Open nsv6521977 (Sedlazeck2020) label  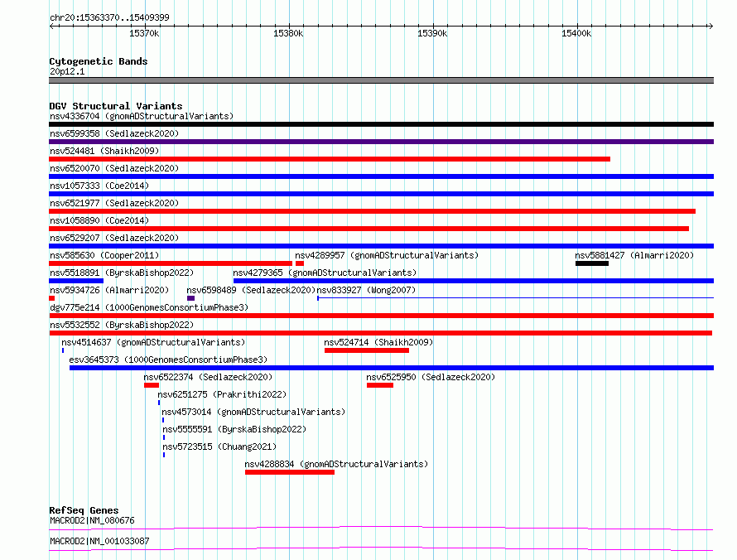[114, 203]
